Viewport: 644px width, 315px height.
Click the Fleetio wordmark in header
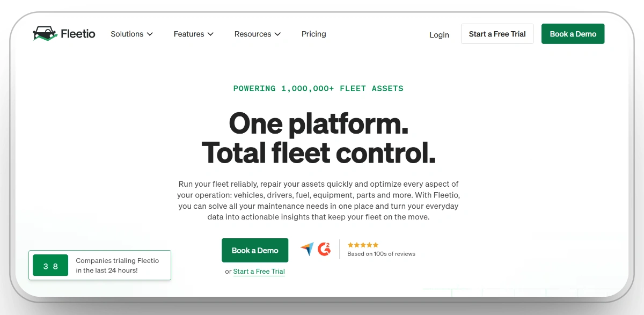pos(78,34)
